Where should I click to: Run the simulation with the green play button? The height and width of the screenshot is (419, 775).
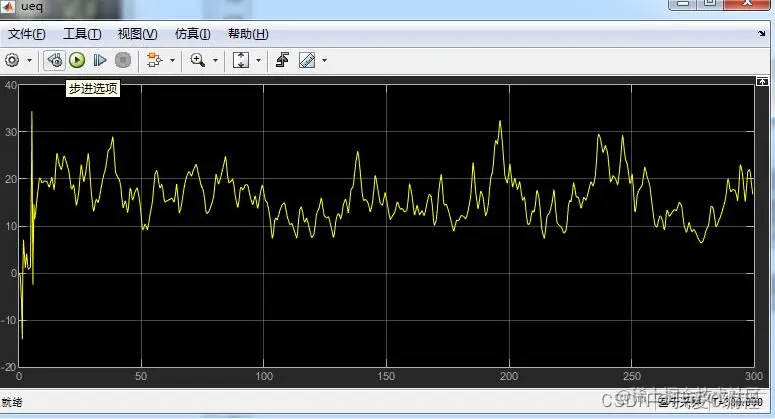click(77, 60)
